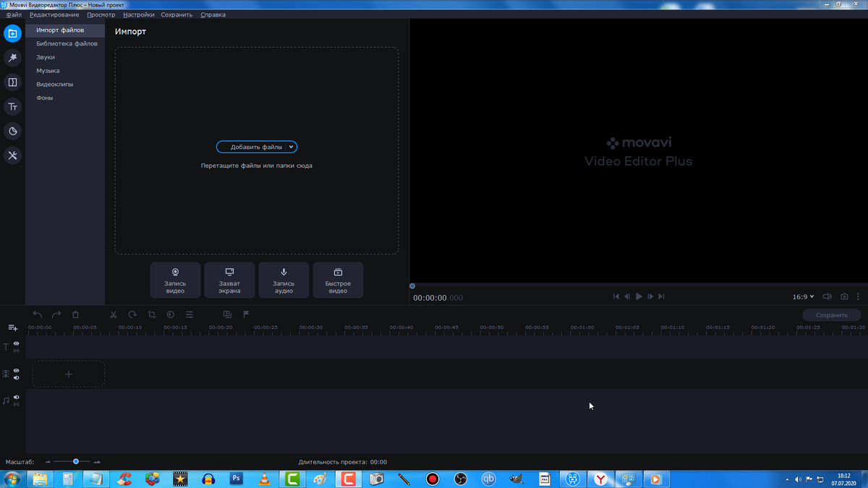Open the Yandex browser taskbar icon
Screen dimensions: 868x488
coord(601,479)
